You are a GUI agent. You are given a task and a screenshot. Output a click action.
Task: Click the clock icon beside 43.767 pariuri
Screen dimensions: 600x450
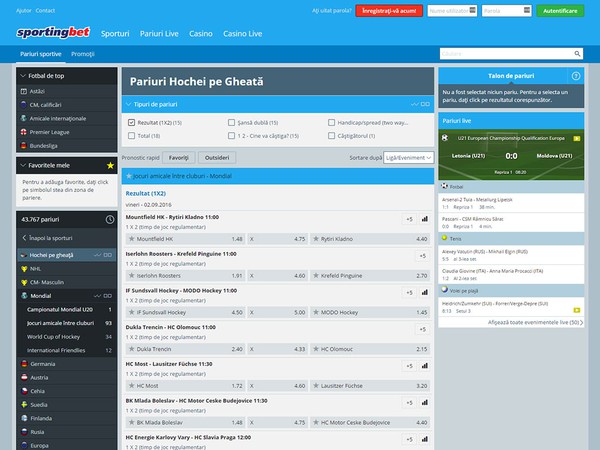point(110,219)
